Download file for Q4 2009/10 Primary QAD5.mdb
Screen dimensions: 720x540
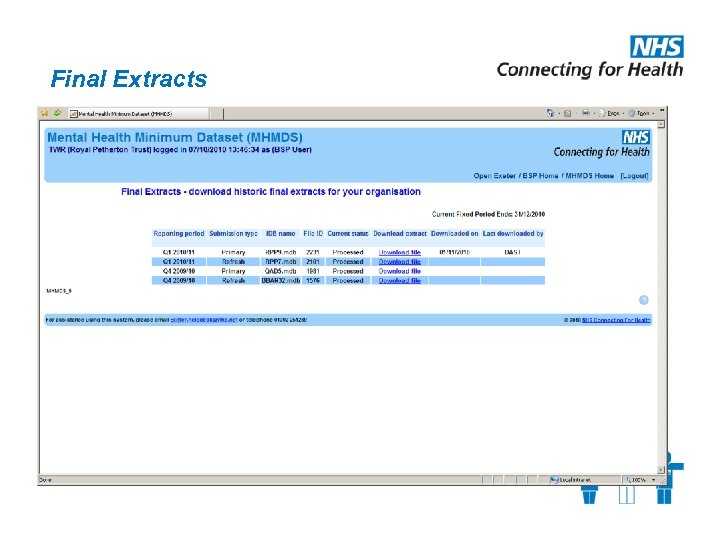tap(399, 271)
